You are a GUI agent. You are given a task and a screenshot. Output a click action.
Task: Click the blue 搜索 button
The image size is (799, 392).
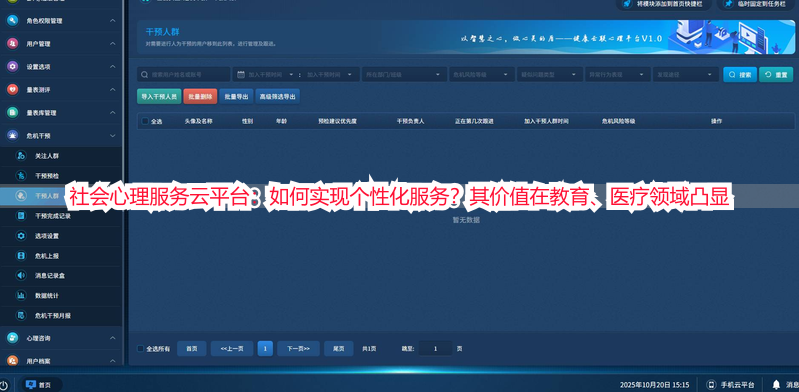[x=740, y=74]
